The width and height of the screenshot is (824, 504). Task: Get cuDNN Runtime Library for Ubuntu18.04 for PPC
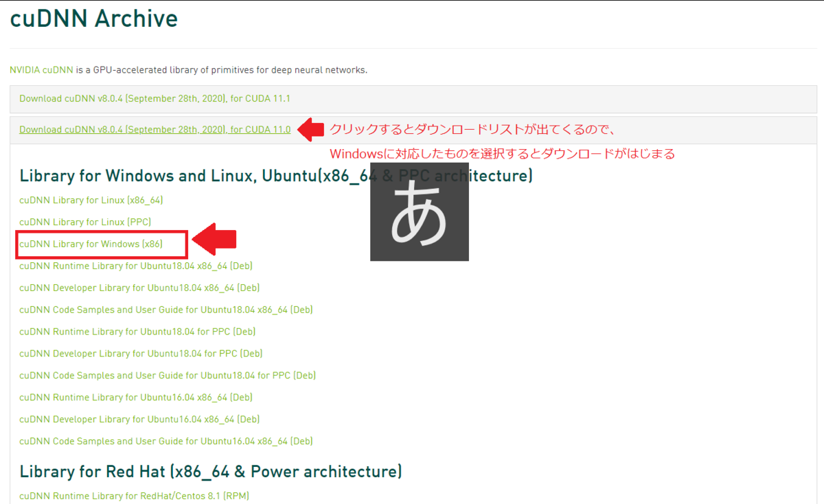(x=137, y=332)
